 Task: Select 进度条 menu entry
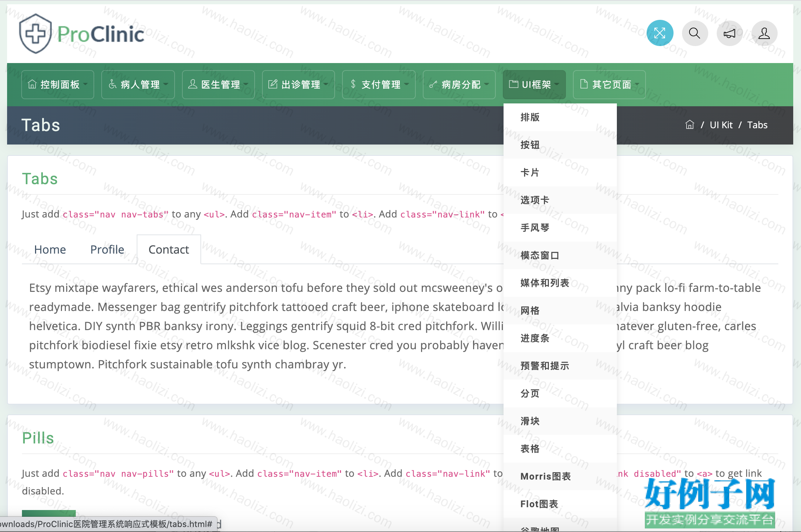[x=560, y=338]
